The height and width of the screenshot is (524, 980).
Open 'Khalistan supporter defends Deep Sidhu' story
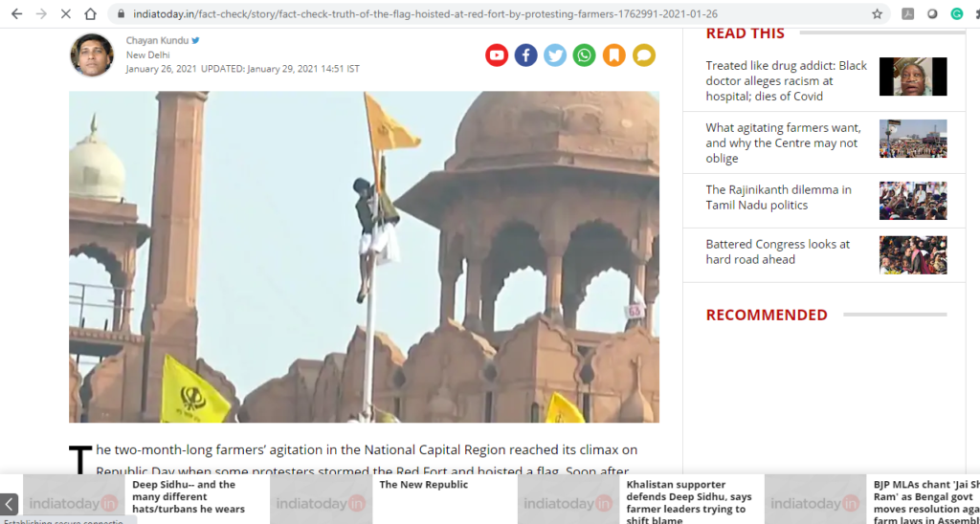coord(689,501)
